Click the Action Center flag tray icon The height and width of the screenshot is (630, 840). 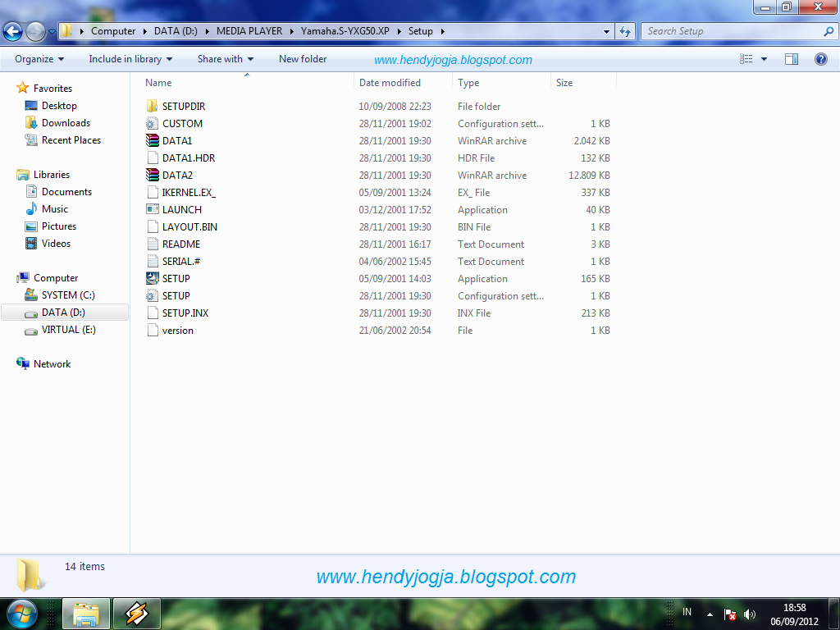pyautogui.click(x=729, y=614)
